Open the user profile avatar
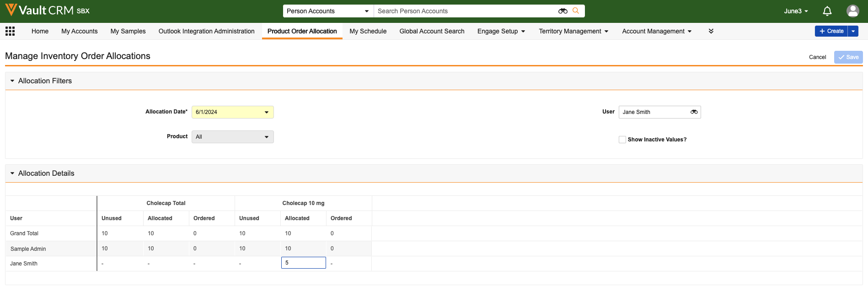 click(x=852, y=11)
